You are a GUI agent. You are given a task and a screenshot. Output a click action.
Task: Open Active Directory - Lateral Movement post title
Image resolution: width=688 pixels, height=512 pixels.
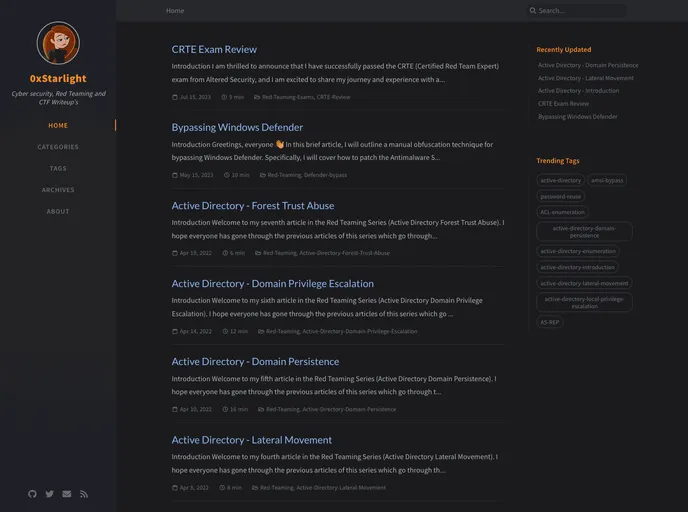[252, 440]
